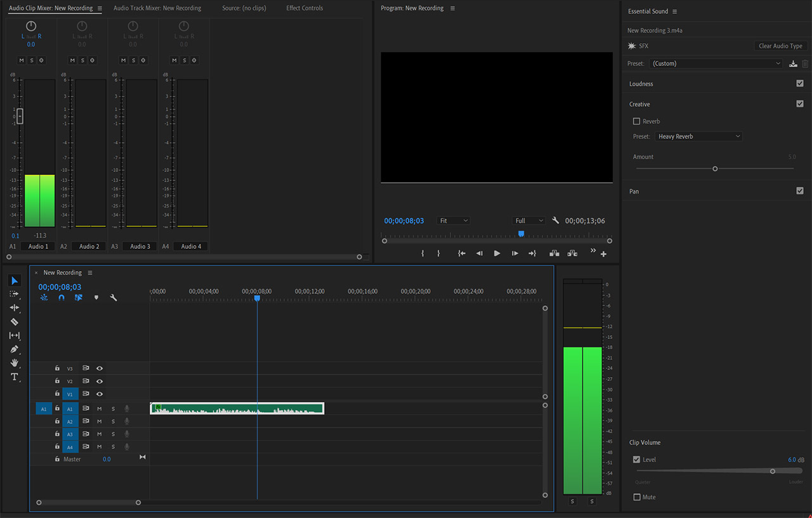Screen dimensions: 812x518
Task: Switch to Audio Track Mixer tab
Action: 157,8
